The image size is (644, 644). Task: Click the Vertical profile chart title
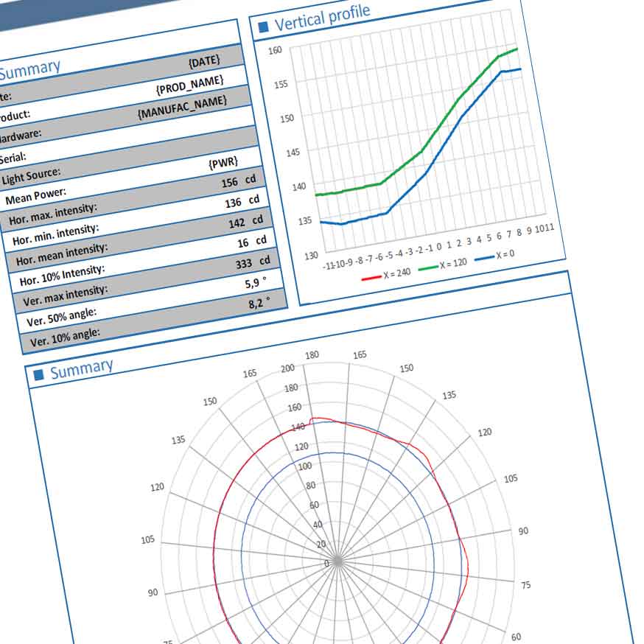coord(322,18)
